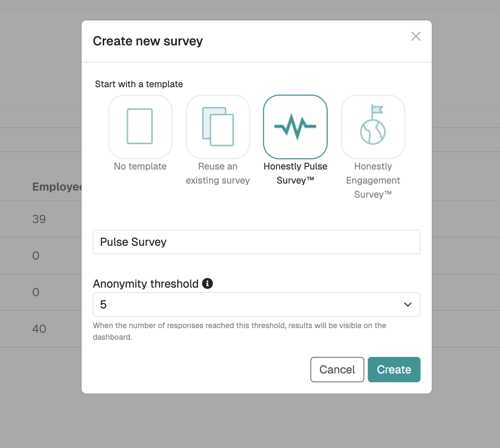Click the "Honestly Engagement Survey™" text label
Screen dimensions: 500x448
point(373,180)
